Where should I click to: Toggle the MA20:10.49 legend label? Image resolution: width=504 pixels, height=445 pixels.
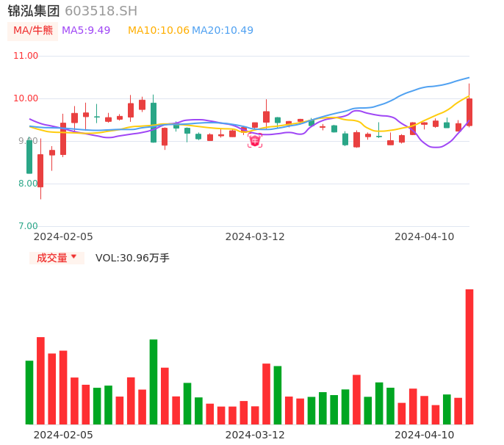point(223,30)
